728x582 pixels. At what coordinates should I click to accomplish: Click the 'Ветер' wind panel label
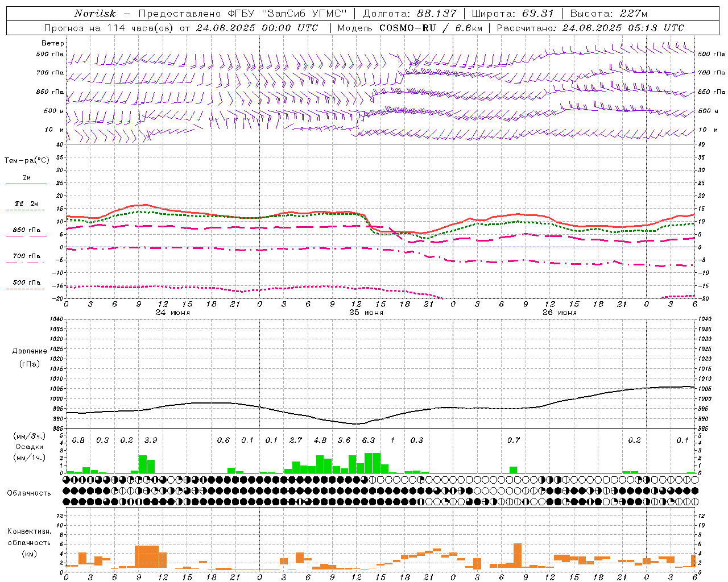[53, 43]
